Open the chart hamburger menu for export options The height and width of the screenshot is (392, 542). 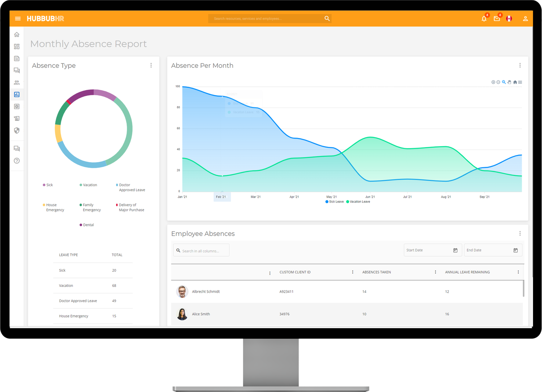click(520, 82)
